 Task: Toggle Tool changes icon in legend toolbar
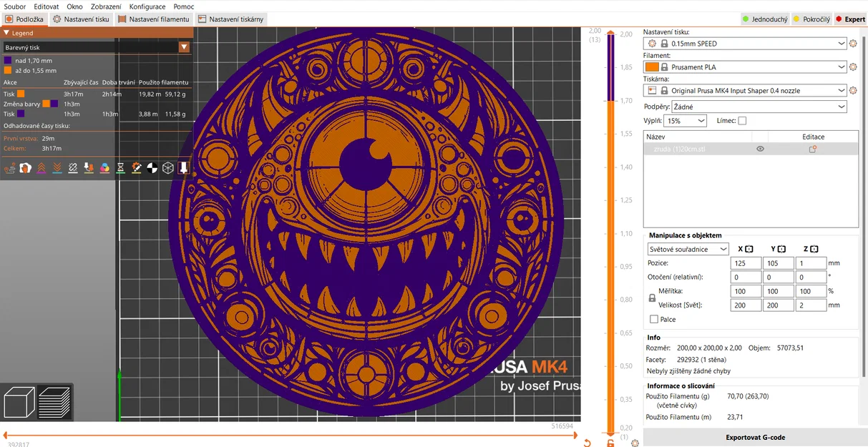coord(89,168)
